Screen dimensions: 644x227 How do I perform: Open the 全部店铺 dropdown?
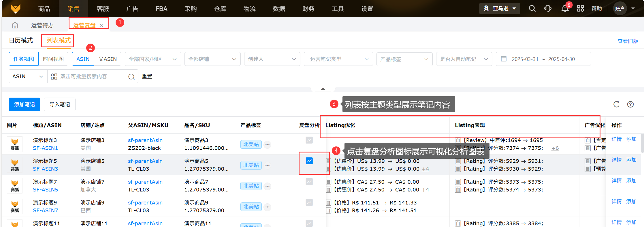point(212,59)
